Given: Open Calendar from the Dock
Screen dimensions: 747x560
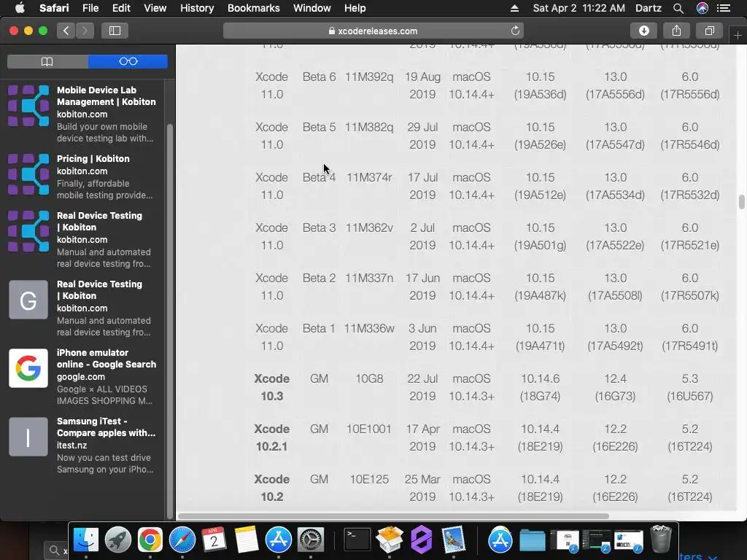Looking at the screenshot, I should point(214,540).
